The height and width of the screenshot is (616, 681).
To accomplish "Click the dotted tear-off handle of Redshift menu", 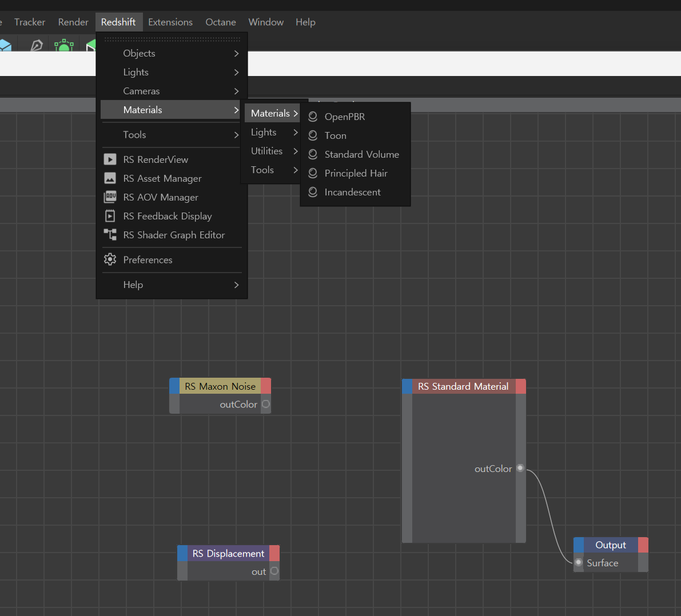I will (172, 39).
